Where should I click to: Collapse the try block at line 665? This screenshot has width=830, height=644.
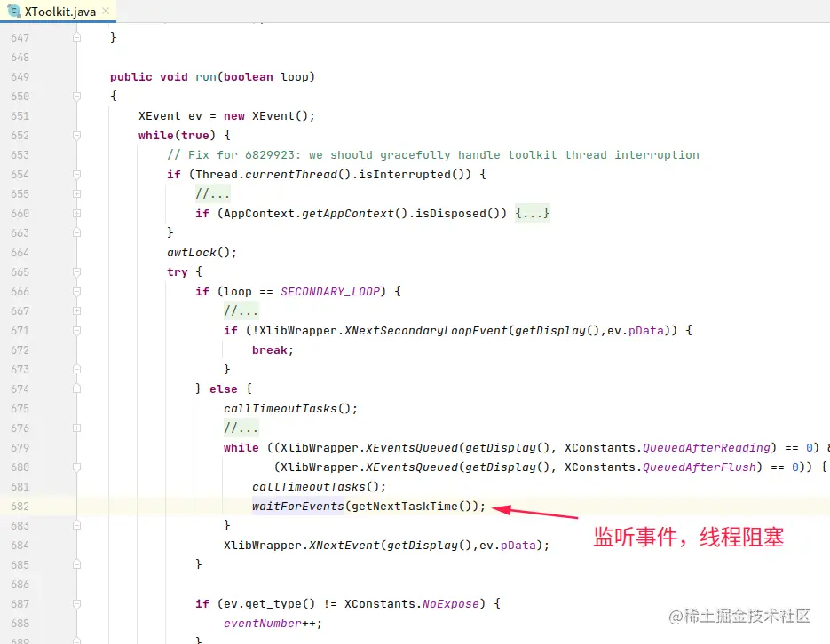(76, 271)
